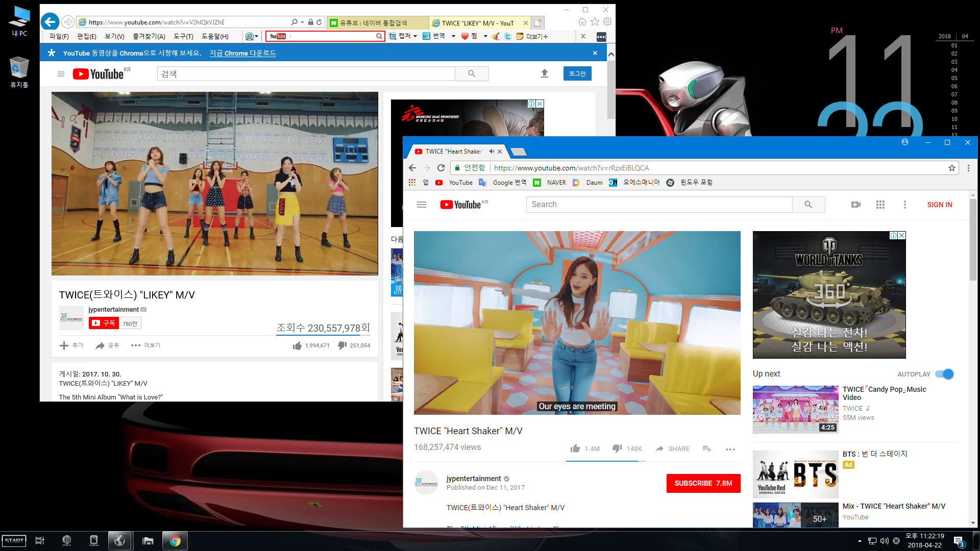
Task: Search using the magnifier on IE YouTube page
Action: (x=472, y=74)
